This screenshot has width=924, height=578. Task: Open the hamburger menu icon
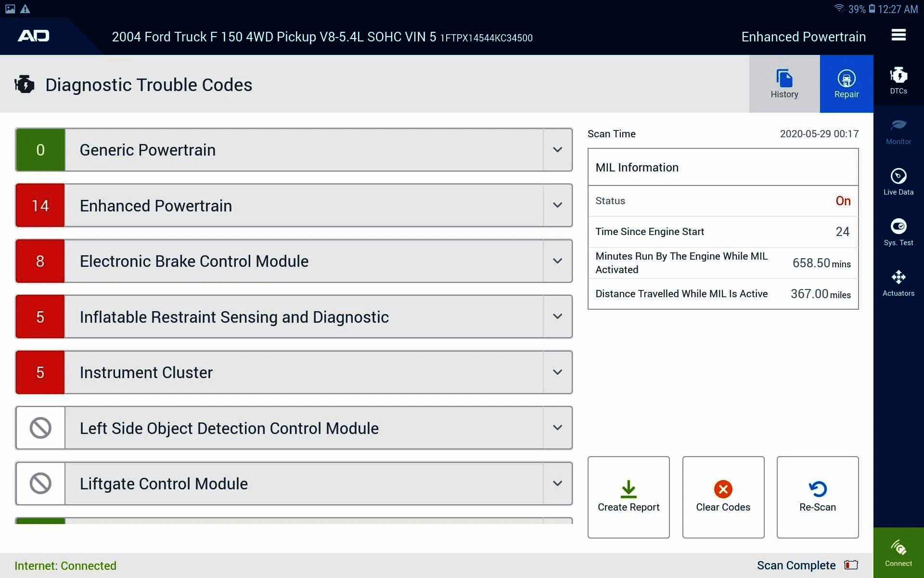click(898, 35)
